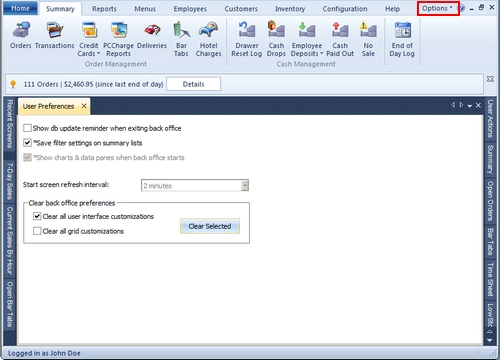
Task: Expand the right Bar Tabs side panel
Action: point(490,242)
